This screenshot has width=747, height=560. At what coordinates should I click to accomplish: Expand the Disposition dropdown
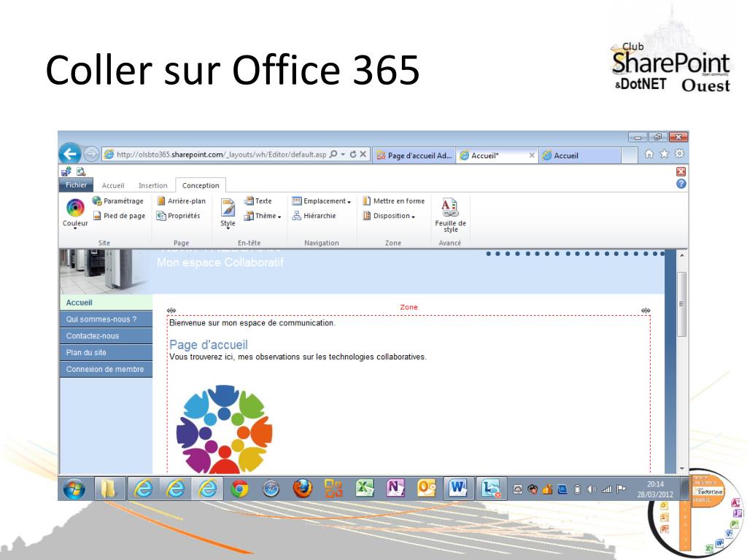coord(389,216)
